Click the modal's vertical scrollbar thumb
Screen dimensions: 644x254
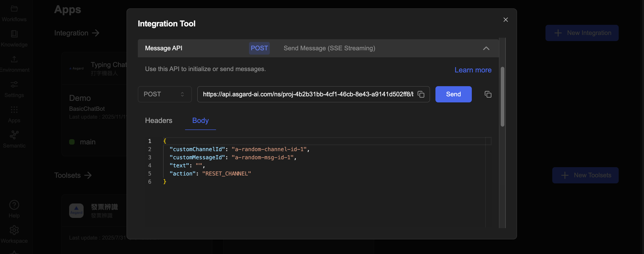pyautogui.click(x=502, y=97)
